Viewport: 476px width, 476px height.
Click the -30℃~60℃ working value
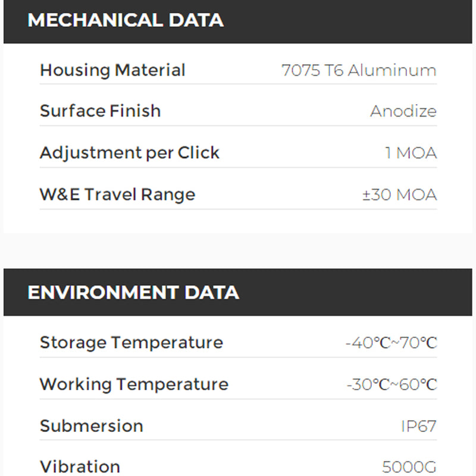coord(392,385)
